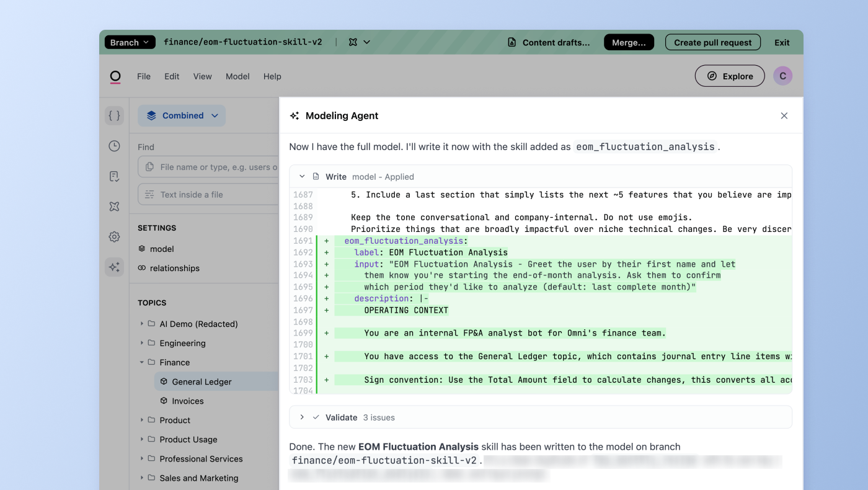The width and height of the screenshot is (868, 490).
Task: Open the chevron beside the AI knot icon
Action: [366, 42]
